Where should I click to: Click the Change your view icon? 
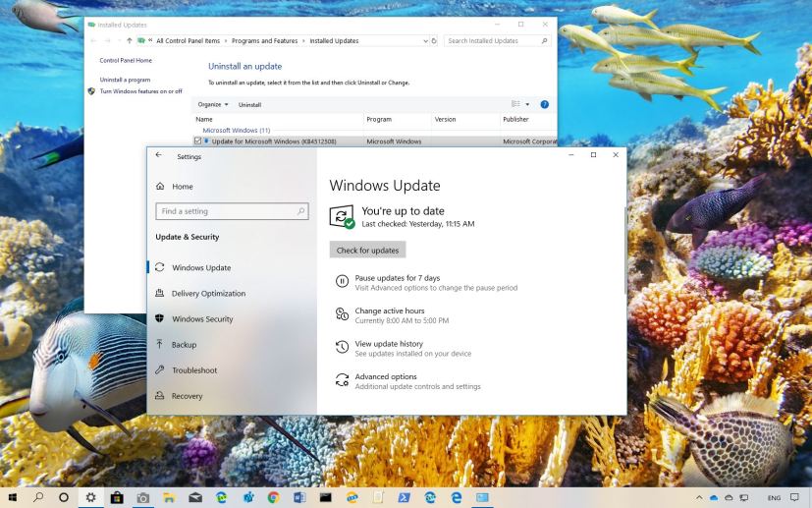coord(515,104)
